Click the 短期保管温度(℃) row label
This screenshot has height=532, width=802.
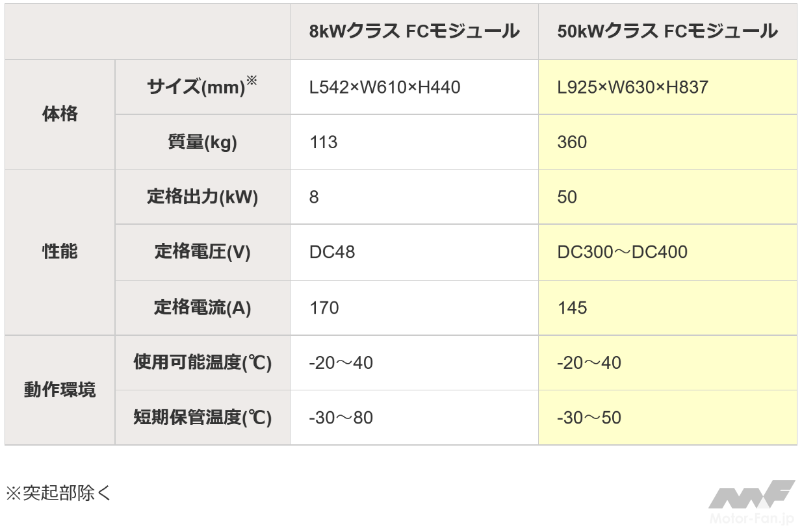(202, 417)
